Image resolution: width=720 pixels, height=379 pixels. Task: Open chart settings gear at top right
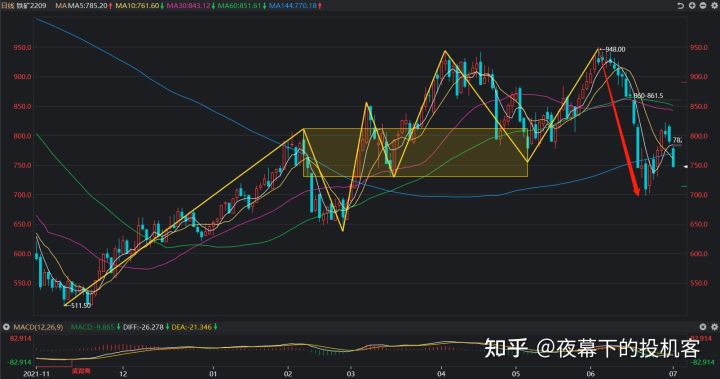click(x=714, y=6)
